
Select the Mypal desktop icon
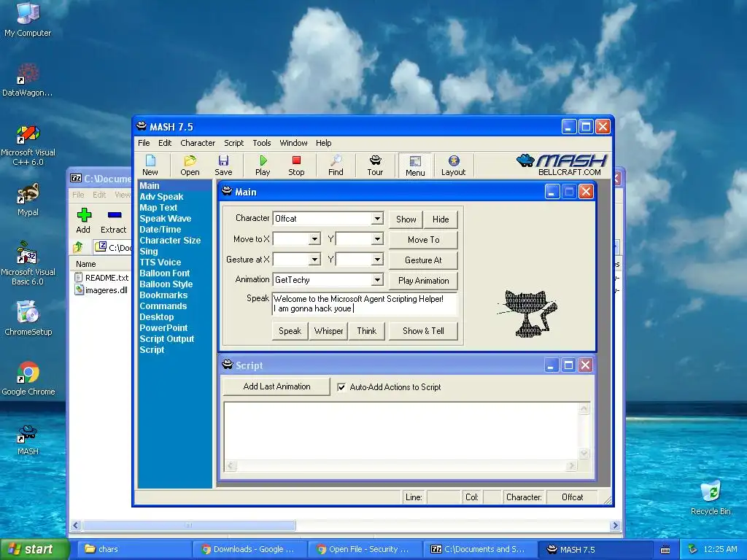(28, 200)
